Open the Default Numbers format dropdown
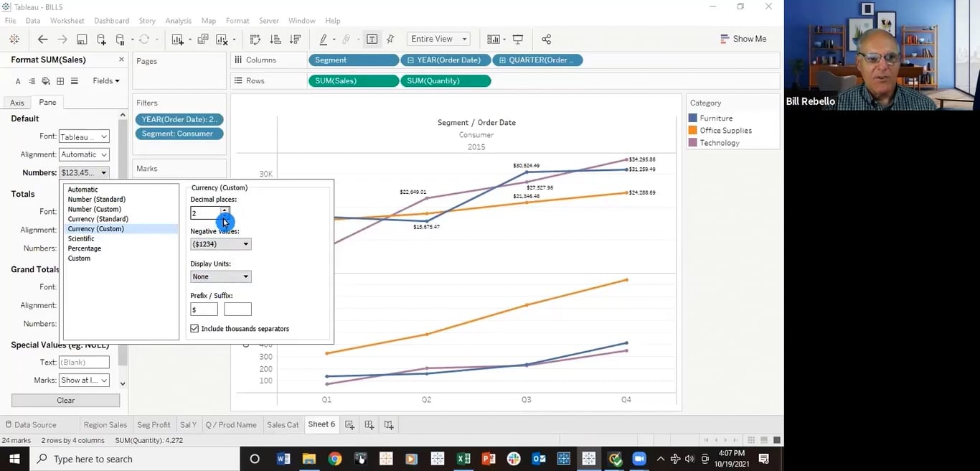This screenshot has height=471, width=980. click(x=84, y=172)
